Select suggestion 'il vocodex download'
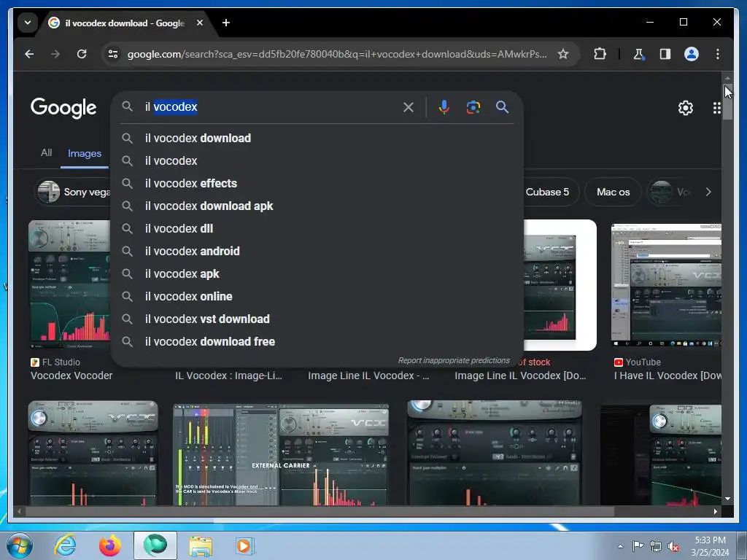747x560 pixels. tap(317, 138)
